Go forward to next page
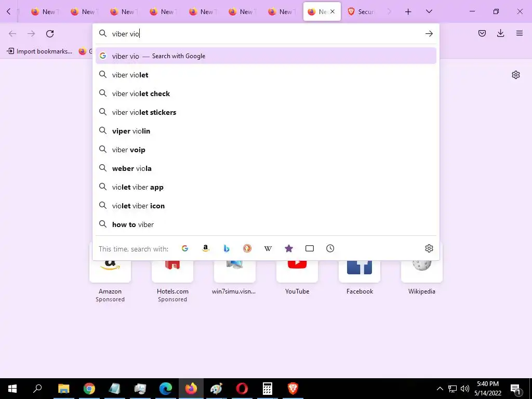 31,34
